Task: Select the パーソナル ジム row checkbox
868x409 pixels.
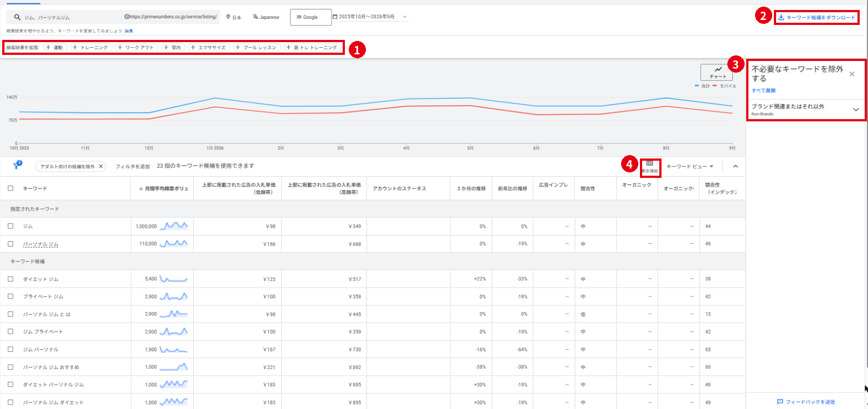Action: 11,244
